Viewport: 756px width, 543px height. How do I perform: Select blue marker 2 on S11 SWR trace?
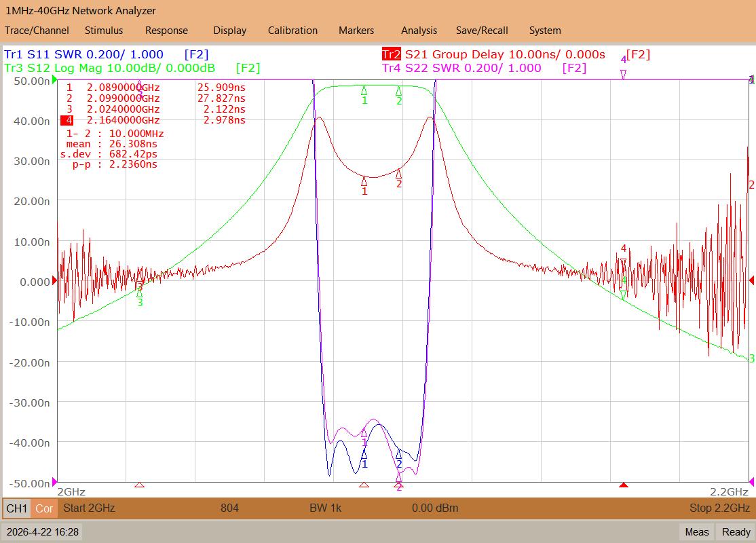399,454
